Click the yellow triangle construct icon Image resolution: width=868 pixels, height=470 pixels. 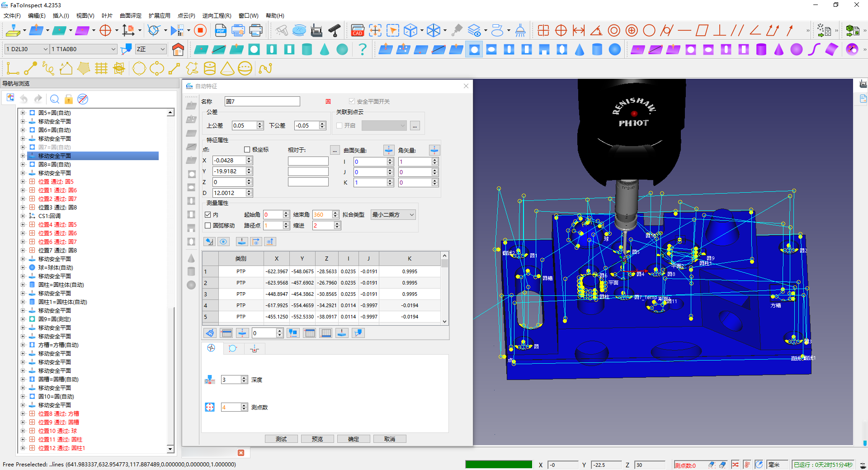click(x=227, y=68)
